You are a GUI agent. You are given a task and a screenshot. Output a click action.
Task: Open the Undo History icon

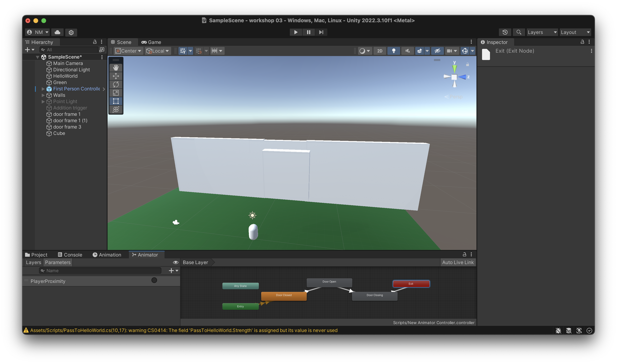pyautogui.click(x=505, y=32)
